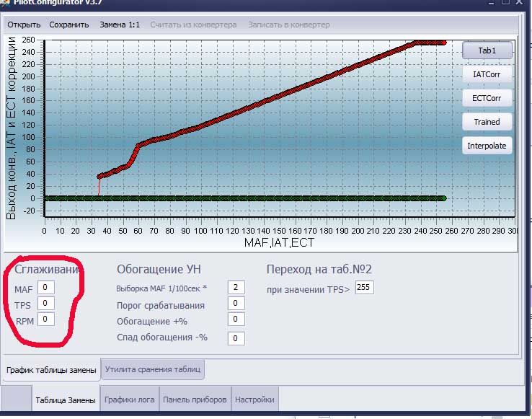Show the ECTCorr table
The height and width of the screenshot is (419, 532).
tap(487, 98)
